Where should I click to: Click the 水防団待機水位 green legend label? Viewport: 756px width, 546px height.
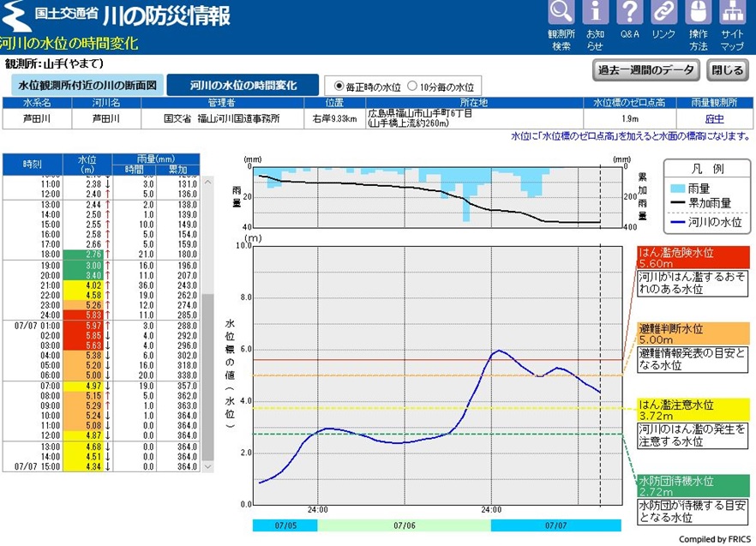click(x=692, y=486)
